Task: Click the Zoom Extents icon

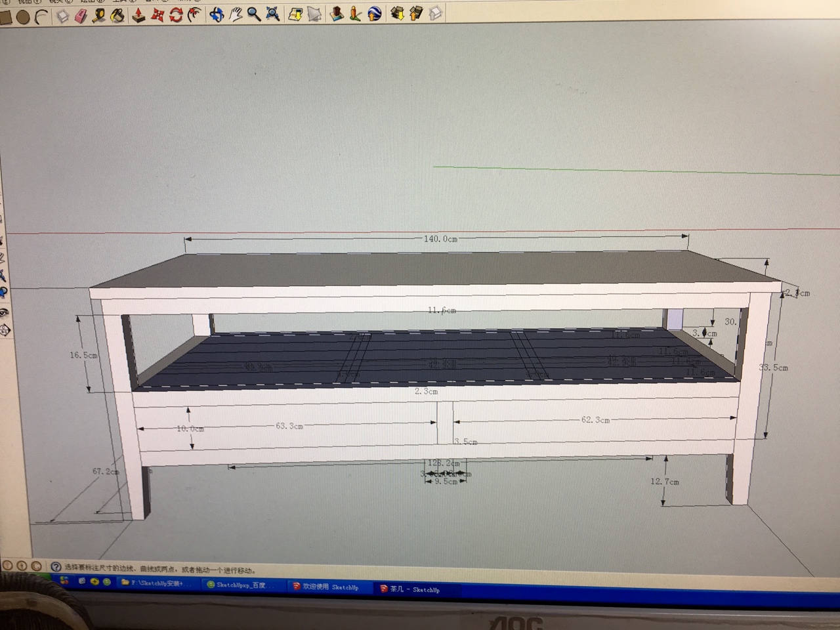Action: point(272,14)
